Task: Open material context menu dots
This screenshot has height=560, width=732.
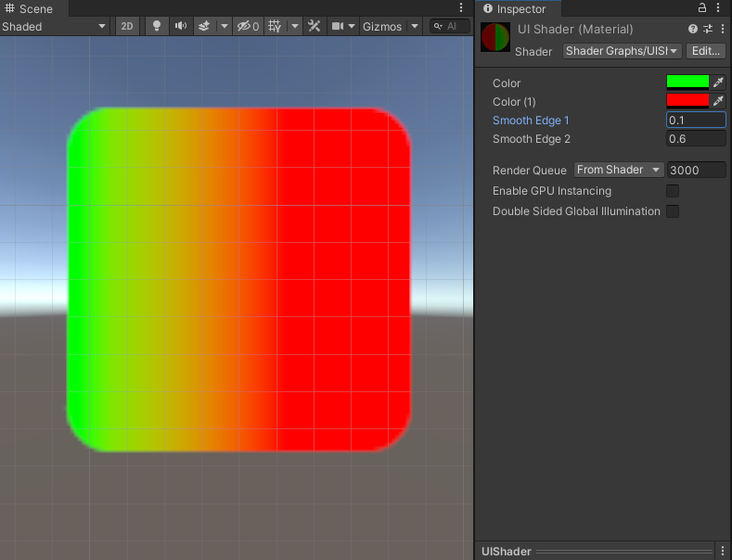Action: pyautogui.click(x=723, y=29)
